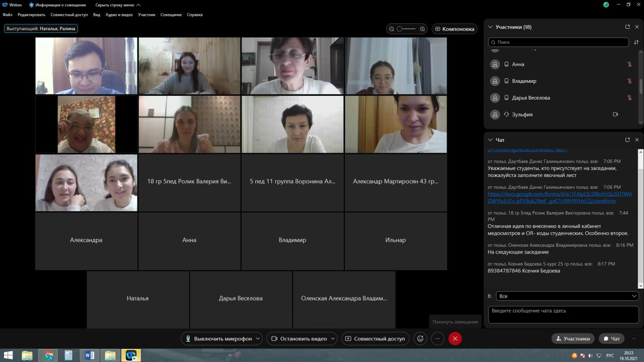The width and height of the screenshot is (644, 362).
Task: Select the Наталья video tile
Action: pyautogui.click(x=138, y=299)
